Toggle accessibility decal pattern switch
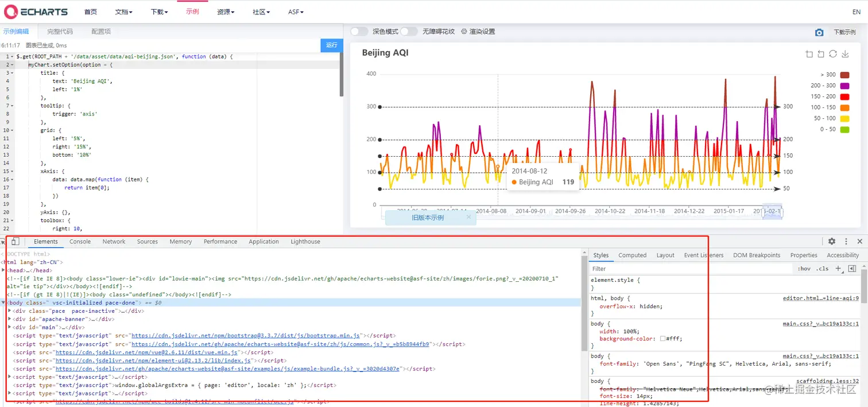The width and height of the screenshot is (868, 407). coord(409,32)
